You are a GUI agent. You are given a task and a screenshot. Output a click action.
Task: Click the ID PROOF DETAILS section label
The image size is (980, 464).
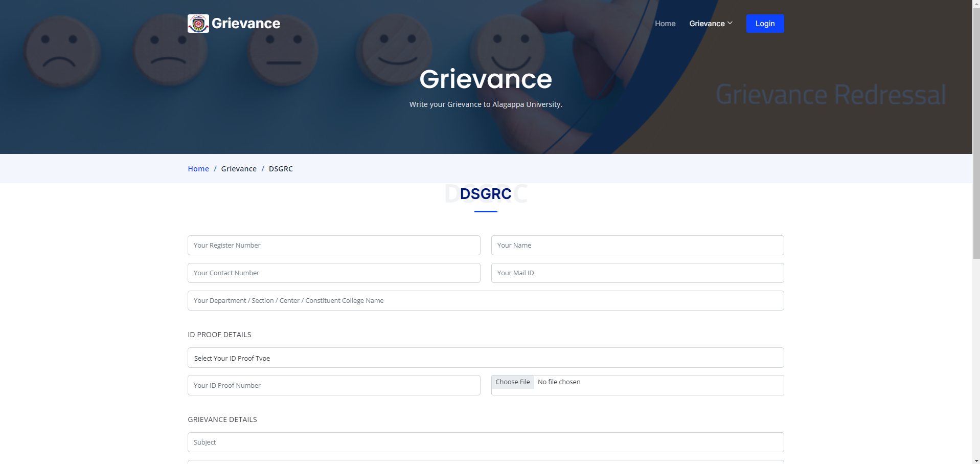point(219,335)
